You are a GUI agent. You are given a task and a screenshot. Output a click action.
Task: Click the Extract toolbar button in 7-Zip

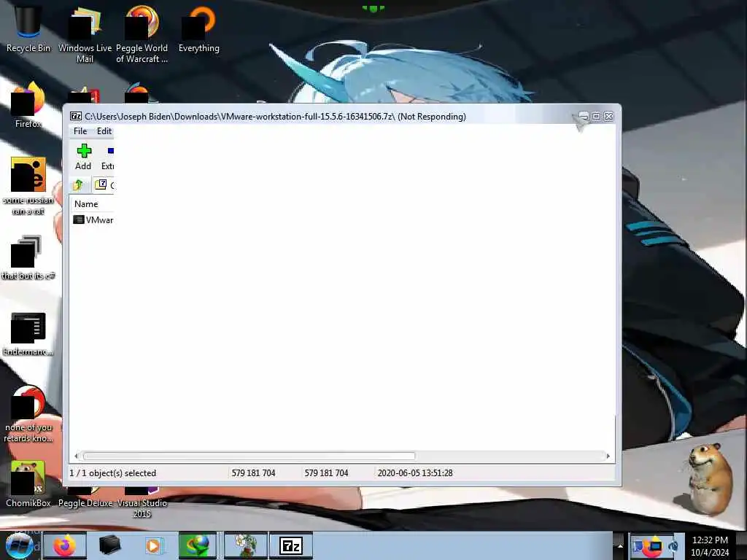pos(108,157)
